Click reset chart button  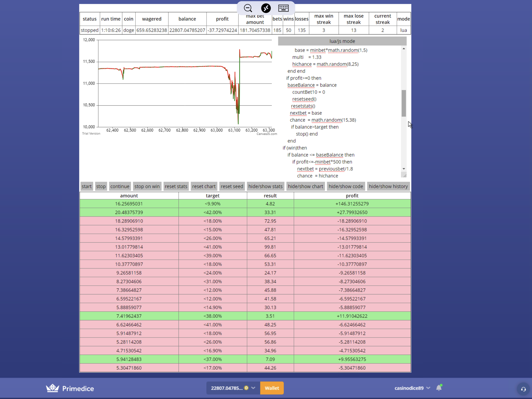click(204, 186)
